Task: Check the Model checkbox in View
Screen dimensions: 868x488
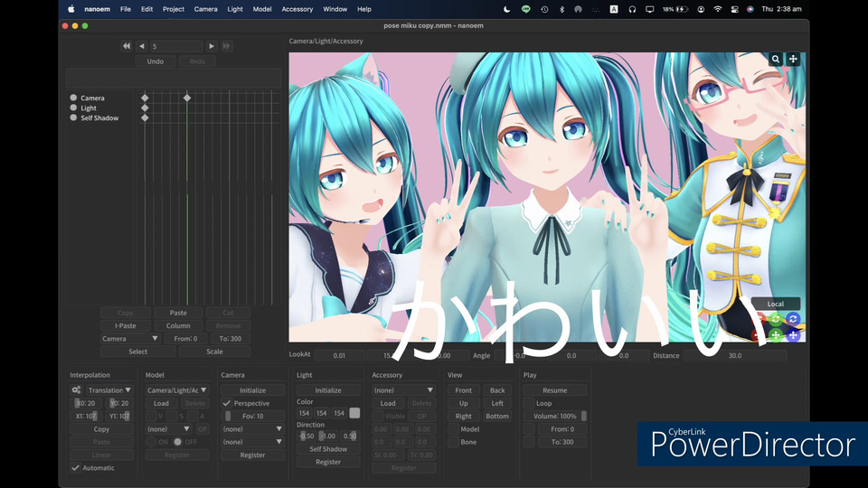Action: tap(453, 429)
